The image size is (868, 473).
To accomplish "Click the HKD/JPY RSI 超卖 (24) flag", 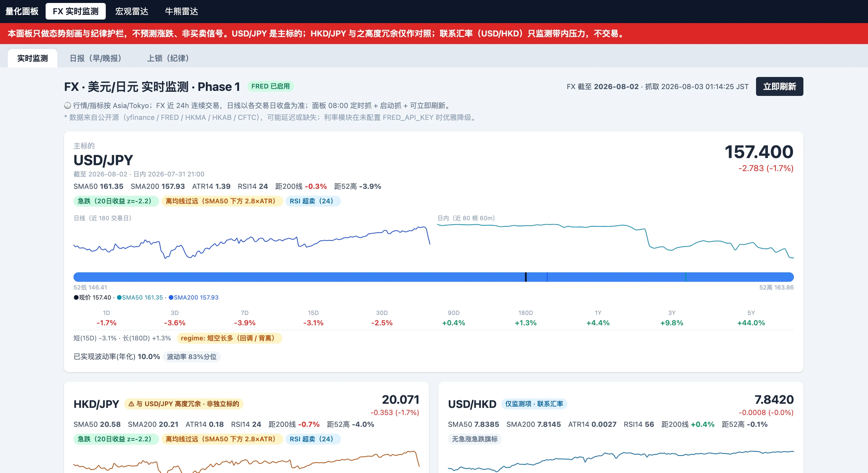I will 313,439.
